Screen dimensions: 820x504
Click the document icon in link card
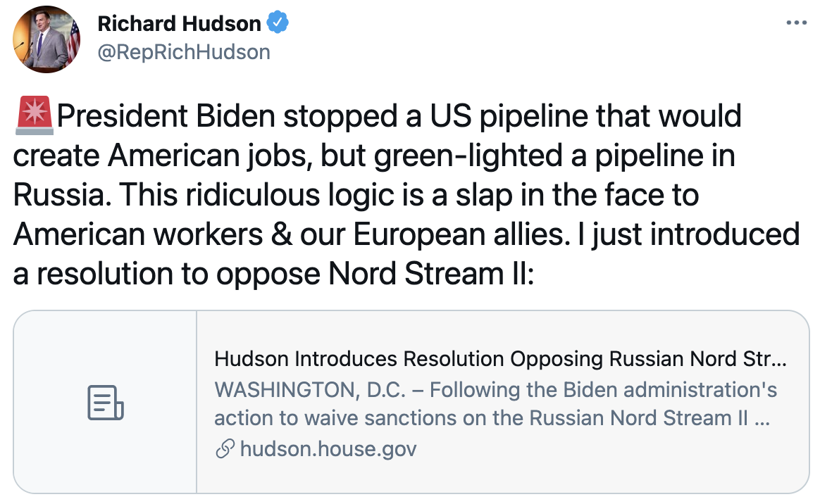pyautogui.click(x=105, y=402)
